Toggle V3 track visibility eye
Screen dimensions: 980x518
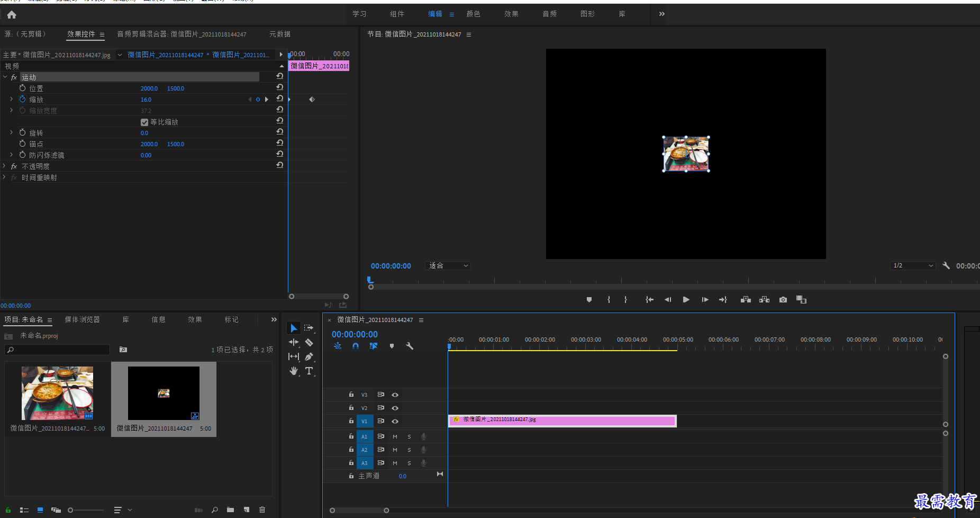coord(395,395)
